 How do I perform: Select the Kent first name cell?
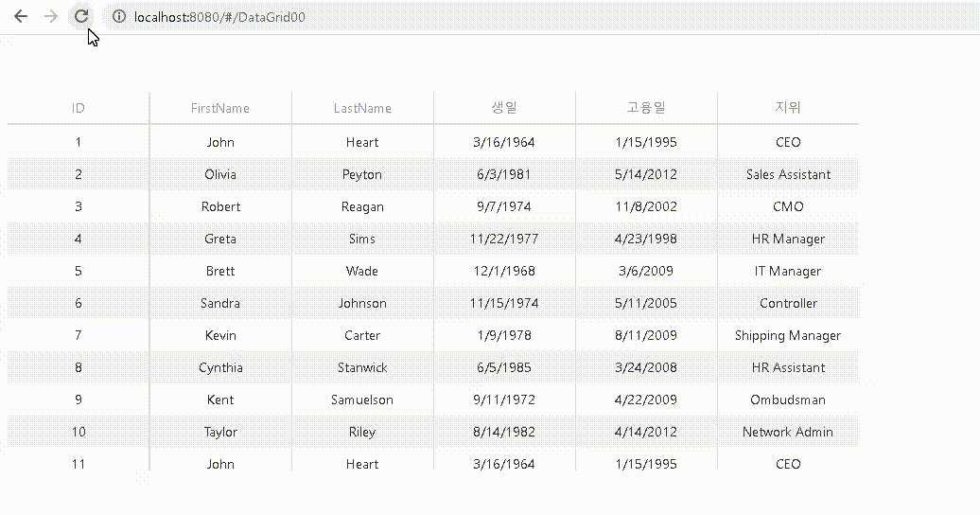pos(220,400)
